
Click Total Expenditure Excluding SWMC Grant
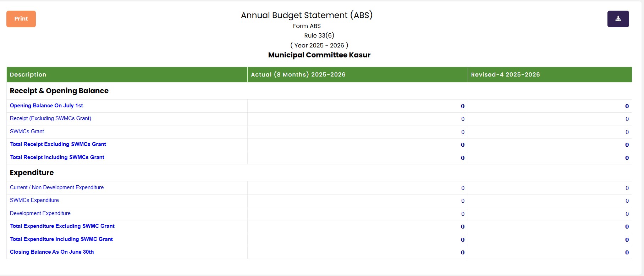point(62,226)
